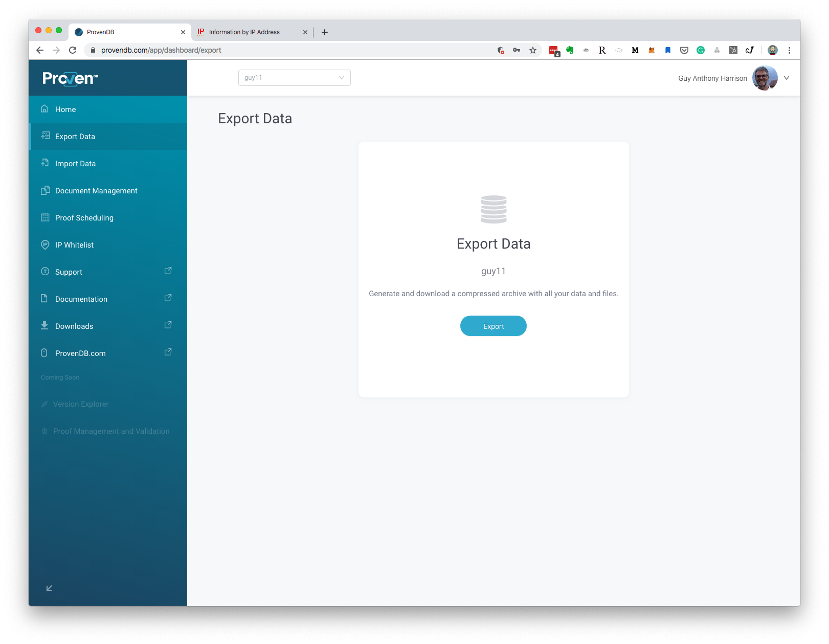Click the 'Export Data' page heading
The width and height of the screenshot is (829, 644).
[x=255, y=119]
